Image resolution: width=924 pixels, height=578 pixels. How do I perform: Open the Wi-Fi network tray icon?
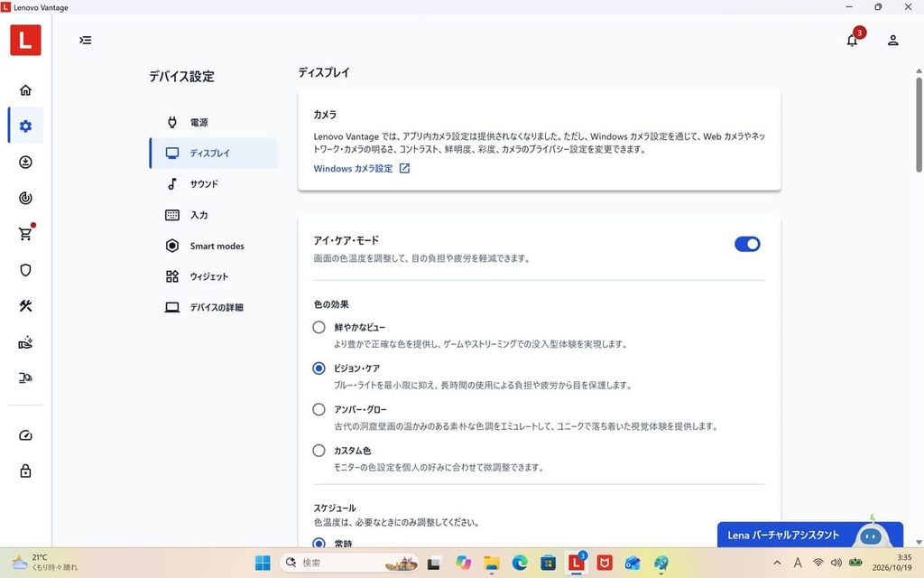pyautogui.click(x=818, y=563)
